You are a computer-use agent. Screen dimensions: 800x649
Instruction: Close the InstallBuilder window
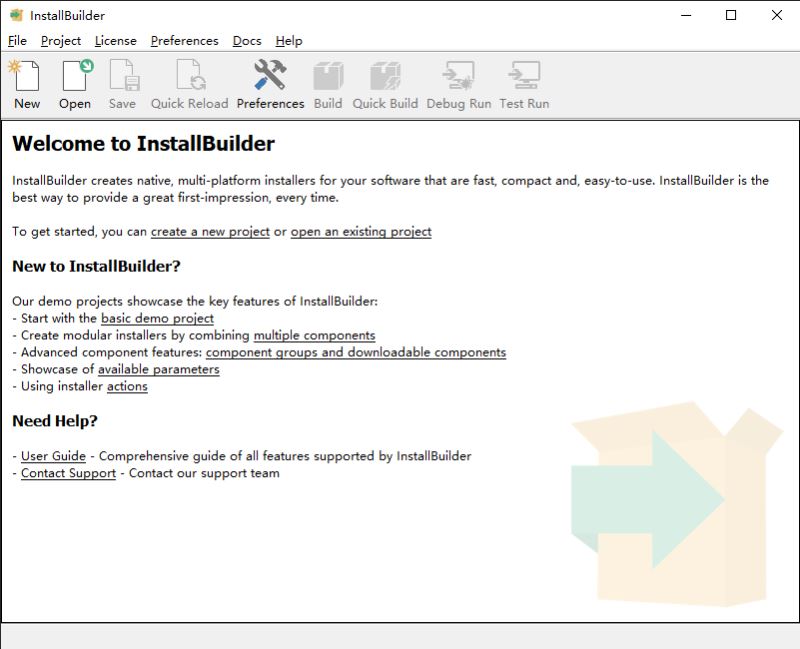point(777,15)
